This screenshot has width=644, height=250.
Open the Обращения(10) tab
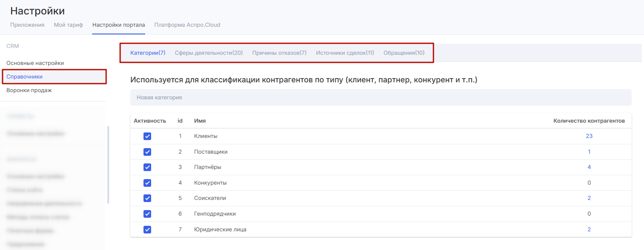404,53
